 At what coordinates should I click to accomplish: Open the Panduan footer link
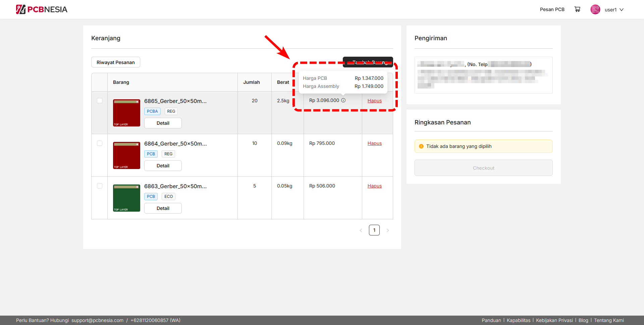point(491,320)
